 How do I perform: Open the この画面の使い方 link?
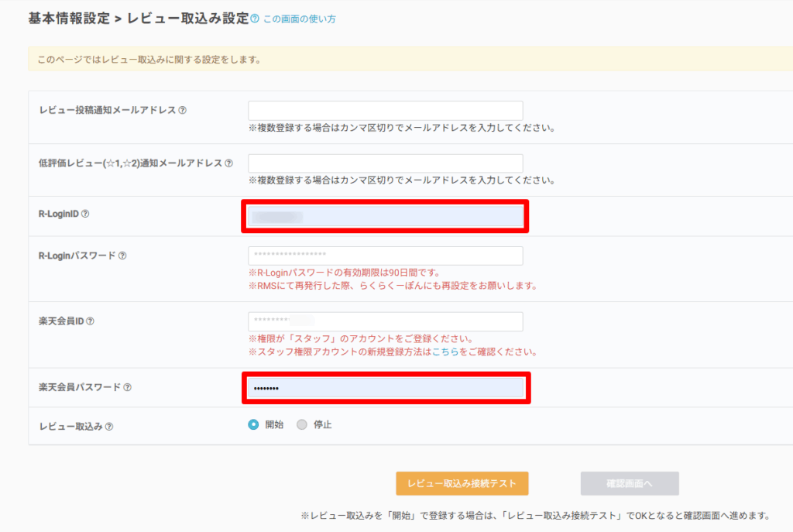tap(300, 19)
